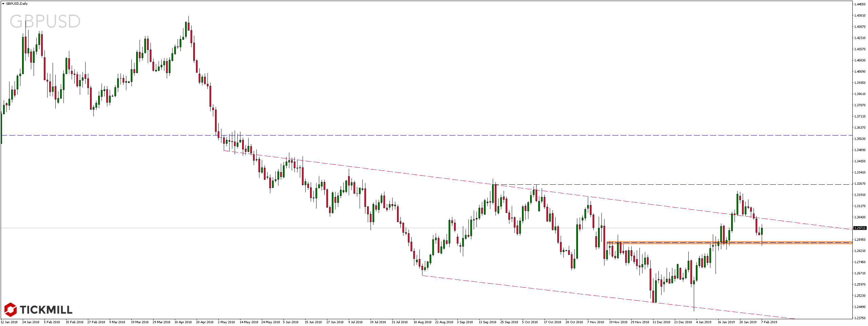Click the 1.23750 price axis label
Viewport: 868px width, 326px height.
coord(860,318)
